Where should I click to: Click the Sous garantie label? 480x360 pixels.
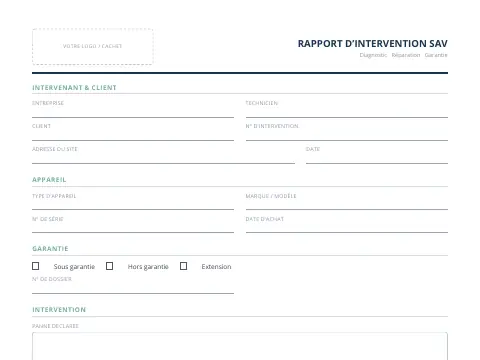click(74, 267)
